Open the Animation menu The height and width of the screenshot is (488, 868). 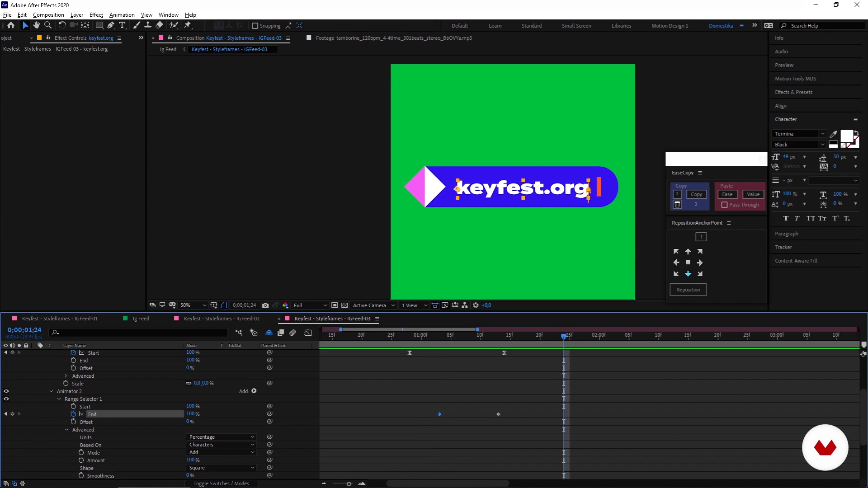click(122, 15)
